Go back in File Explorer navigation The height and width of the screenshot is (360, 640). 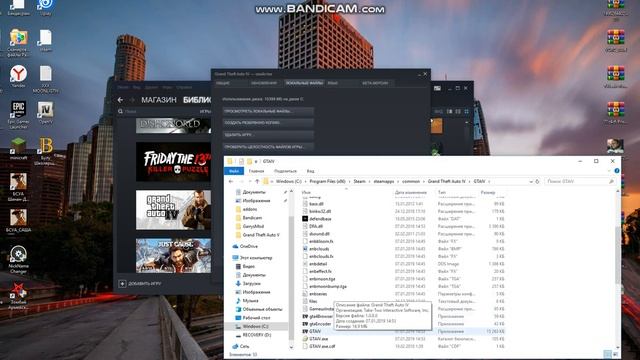[x=231, y=181]
